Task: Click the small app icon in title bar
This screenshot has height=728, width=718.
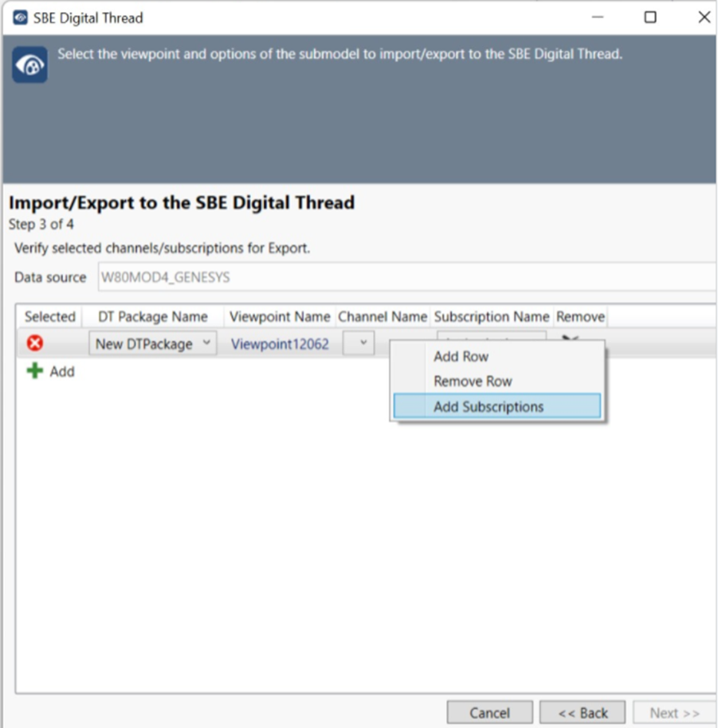Action: (x=20, y=18)
